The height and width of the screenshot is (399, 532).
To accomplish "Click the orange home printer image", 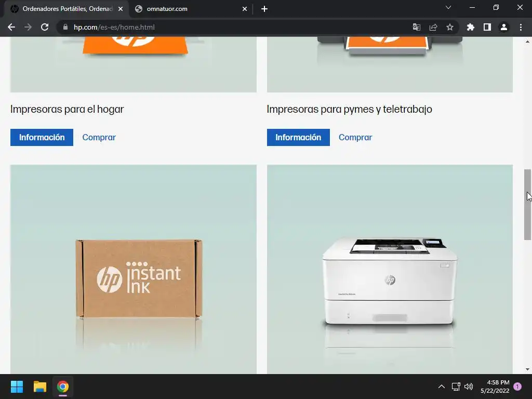I will [x=134, y=64].
